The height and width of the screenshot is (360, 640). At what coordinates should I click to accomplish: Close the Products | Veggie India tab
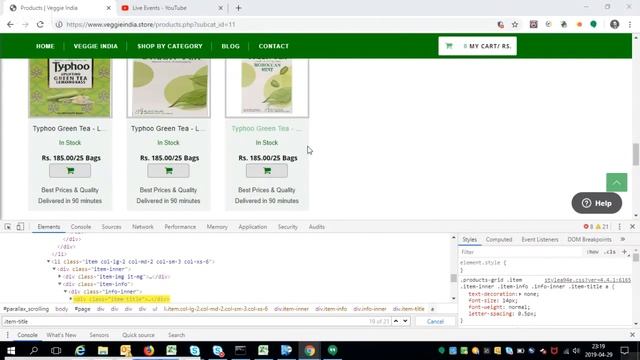pyautogui.click(x=109, y=8)
